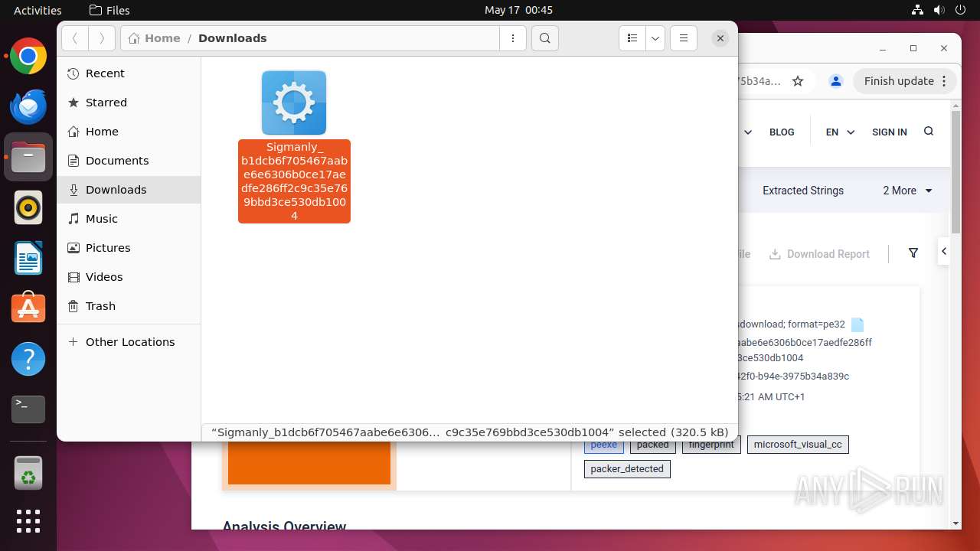Open Videos folder in the sidebar
980x551 pixels.
coord(129,277)
